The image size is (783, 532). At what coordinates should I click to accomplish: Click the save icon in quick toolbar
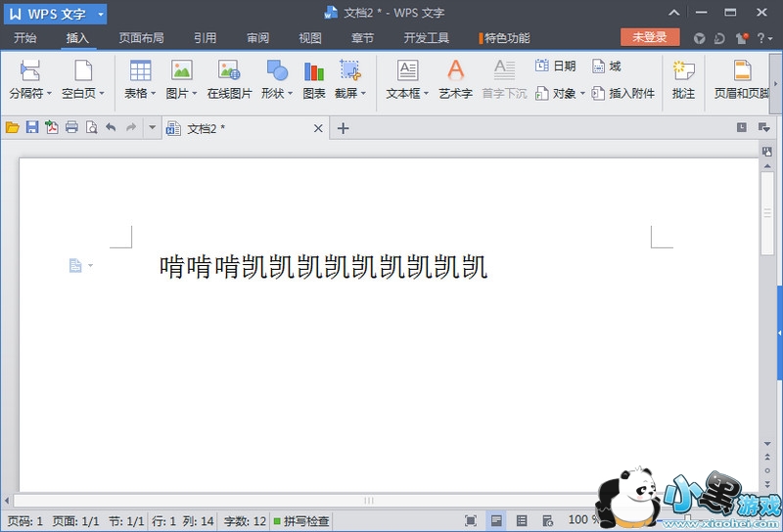coord(31,128)
